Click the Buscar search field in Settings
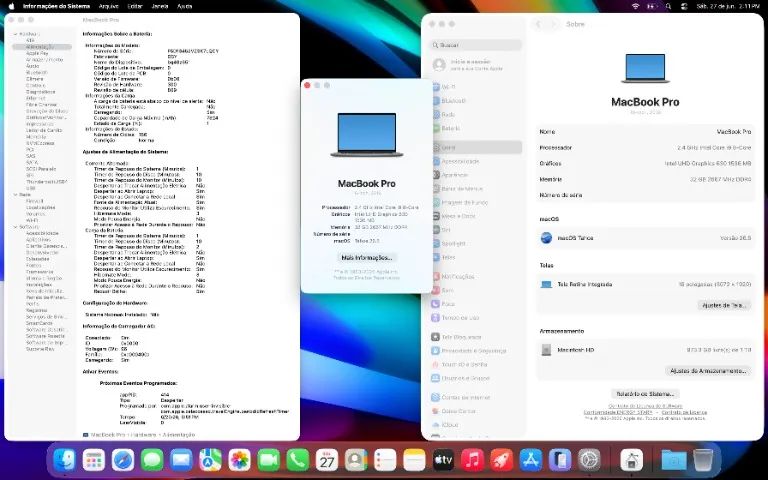This screenshot has height=480, width=768. tap(476, 45)
